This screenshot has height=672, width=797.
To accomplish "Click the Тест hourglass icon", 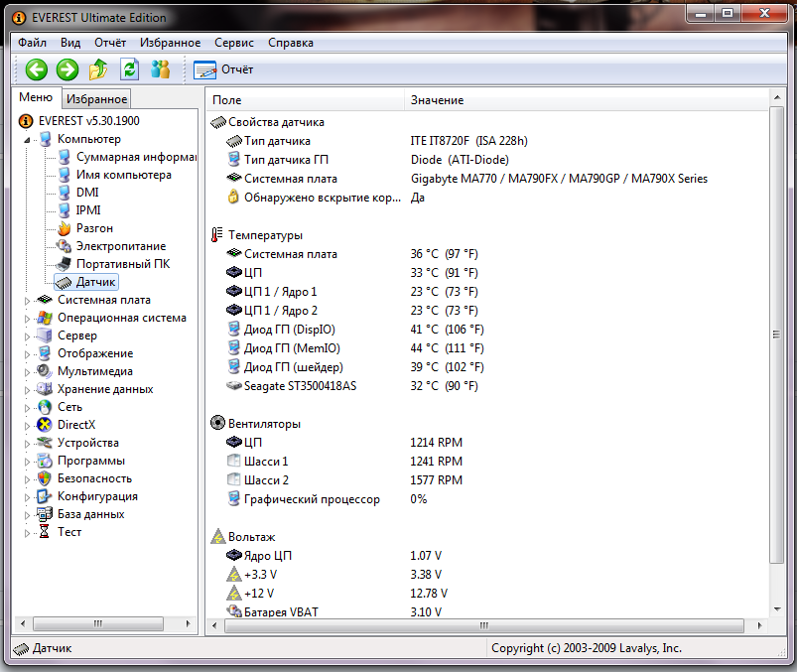I will pos(45,532).
